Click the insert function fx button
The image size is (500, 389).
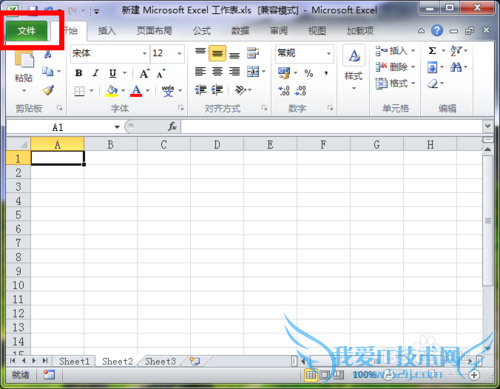172,127
